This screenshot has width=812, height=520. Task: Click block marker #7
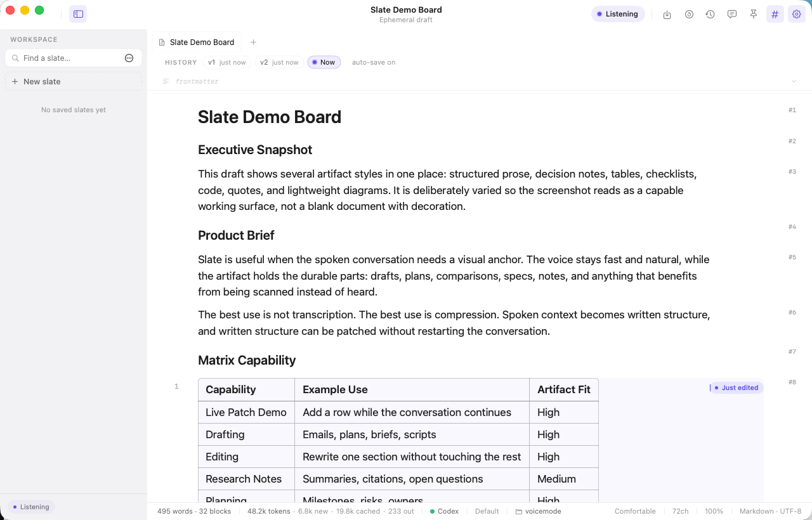click(792, 351)
